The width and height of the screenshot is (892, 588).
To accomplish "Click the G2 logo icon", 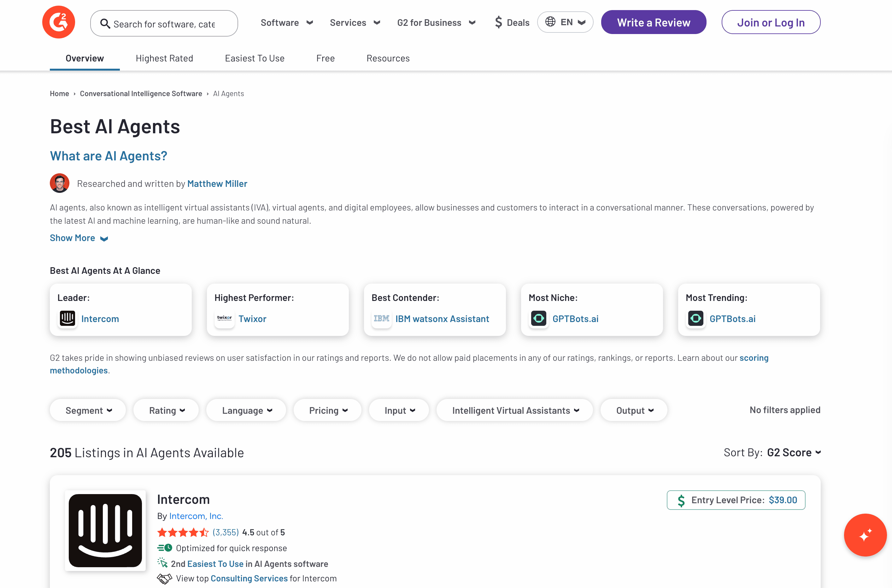I will (x=59, y=22).
